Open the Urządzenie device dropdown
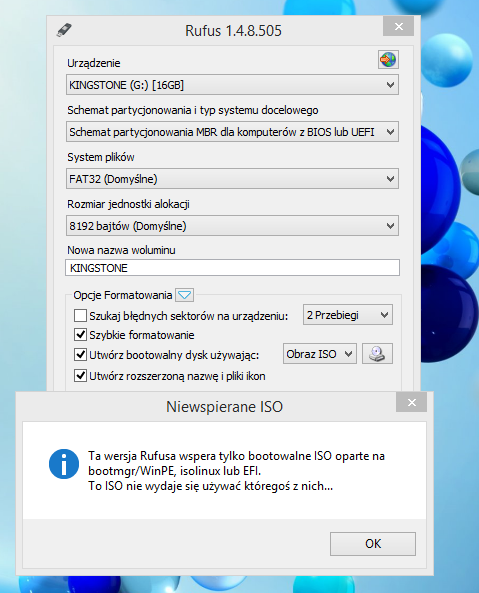The image size is (479, 593). pos(232,85)
